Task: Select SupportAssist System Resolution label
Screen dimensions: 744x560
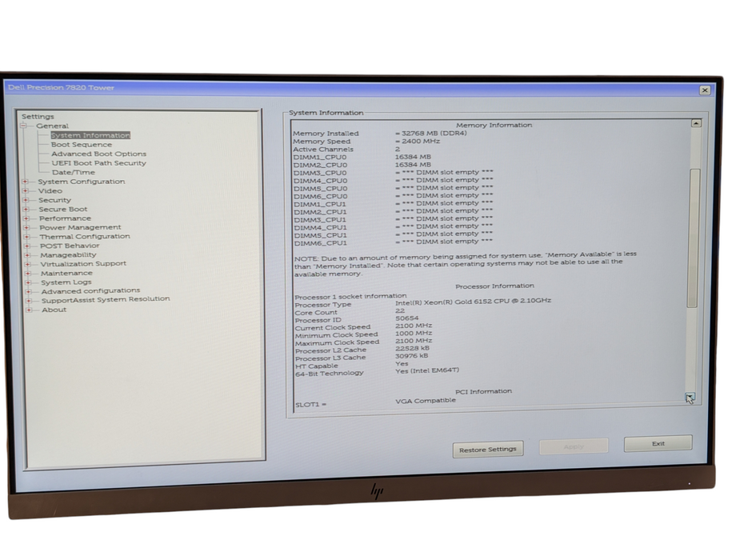Action: click(x=106, y=299)
